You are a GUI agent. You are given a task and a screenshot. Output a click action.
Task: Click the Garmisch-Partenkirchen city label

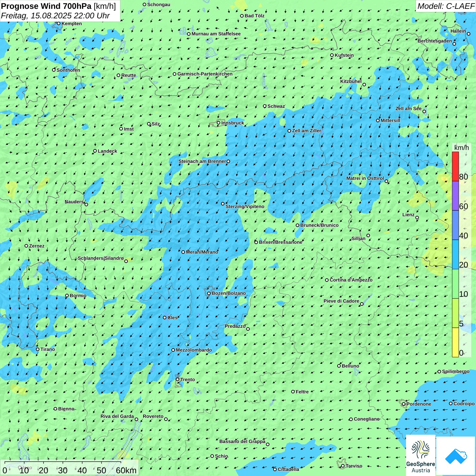pos(205,74)
